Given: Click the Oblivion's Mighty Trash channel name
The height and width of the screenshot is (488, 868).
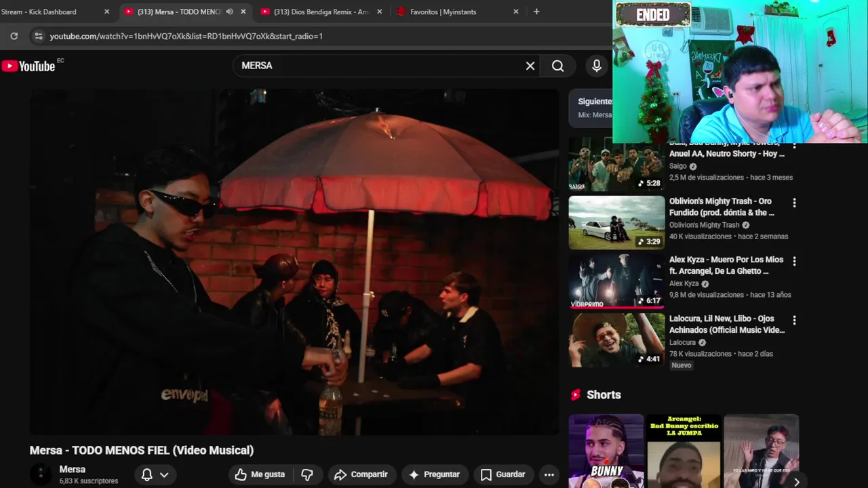Looking at the screenshot, I should pyautogui.click(x=704, y=225).
